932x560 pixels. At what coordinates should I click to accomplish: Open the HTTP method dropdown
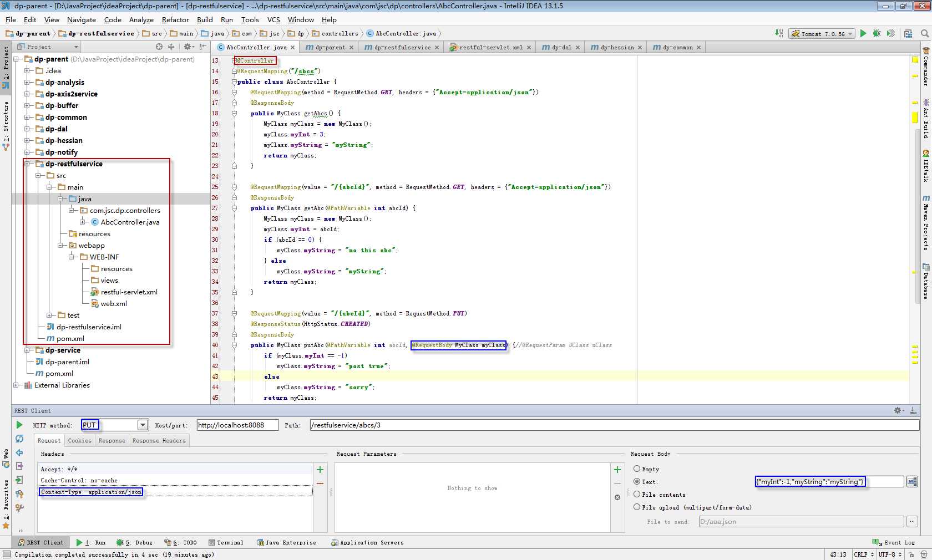143,425
